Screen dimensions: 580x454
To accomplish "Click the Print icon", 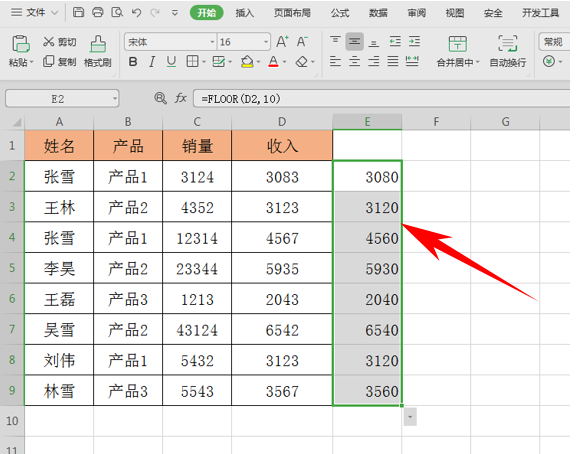I will (x=98, y=13).
